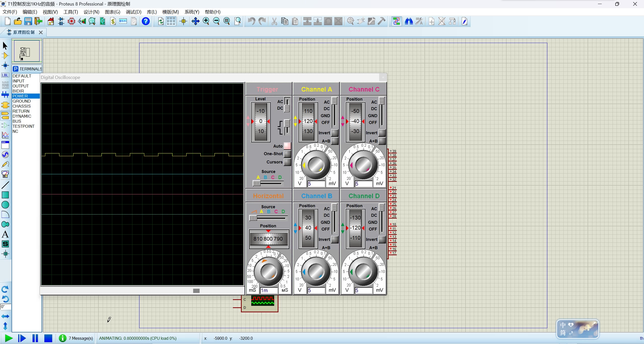
Task: Click the 原理图绘制 schematic tab
Action: 24,32
